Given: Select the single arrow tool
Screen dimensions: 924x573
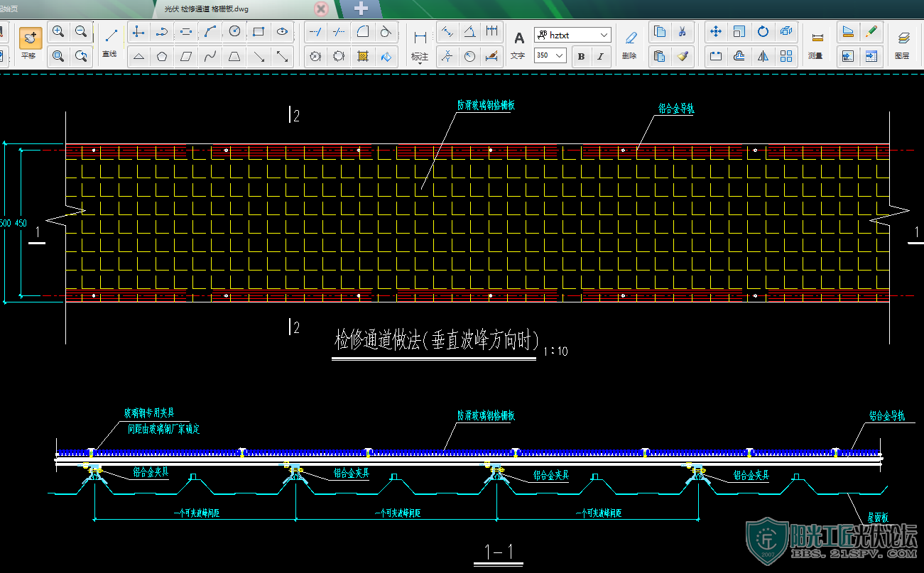Looking at the screenshot, I should coord(259,56).
